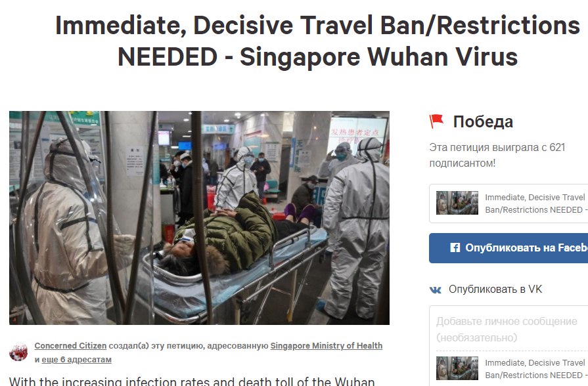Click the VK logo icon

(436, 289)
